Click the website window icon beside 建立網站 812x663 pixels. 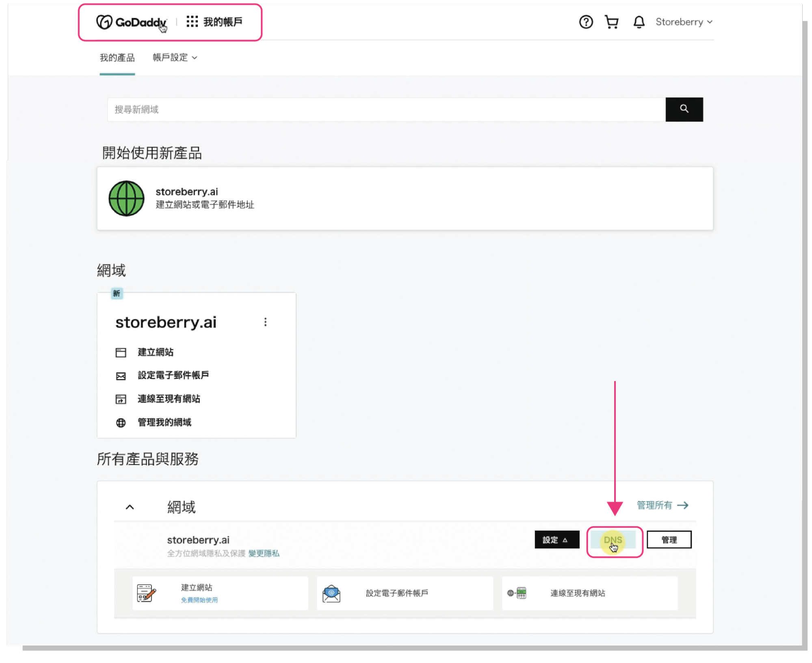pyautogui.click(x=121, y=353)
